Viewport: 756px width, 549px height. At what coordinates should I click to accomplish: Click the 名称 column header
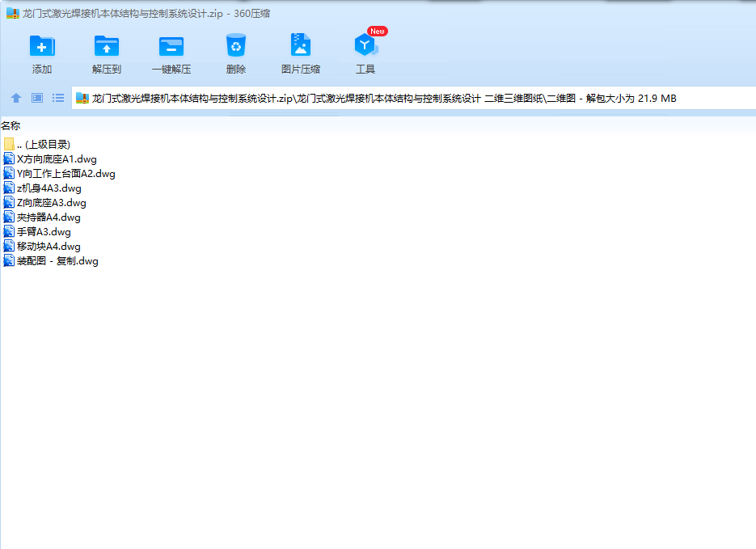click(11, 126)
